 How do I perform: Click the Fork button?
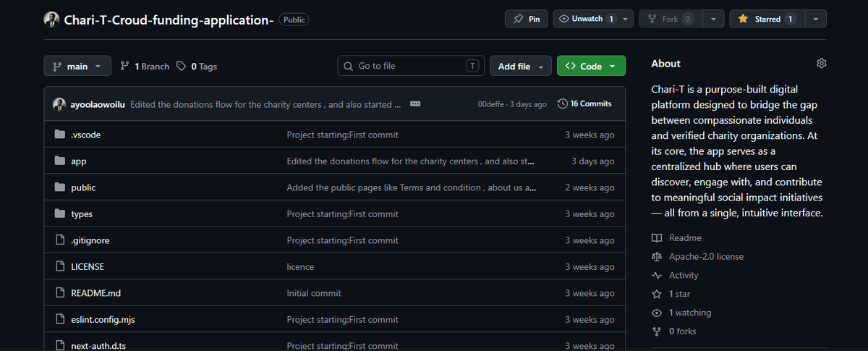(671, 20)
